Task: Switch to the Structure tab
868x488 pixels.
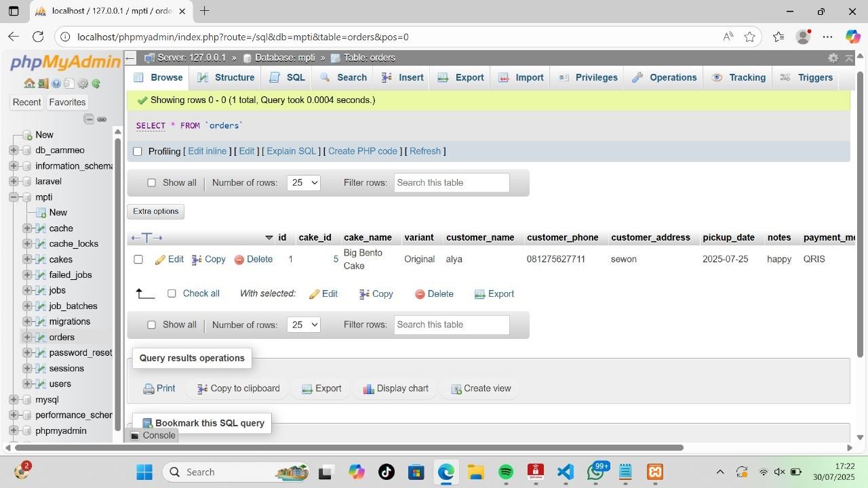Action: coord(226,77)
